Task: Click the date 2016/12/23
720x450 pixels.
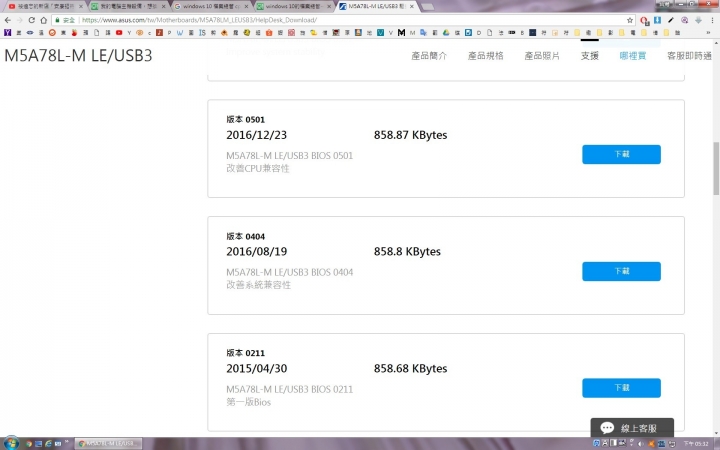Action: tap(256, 135)
